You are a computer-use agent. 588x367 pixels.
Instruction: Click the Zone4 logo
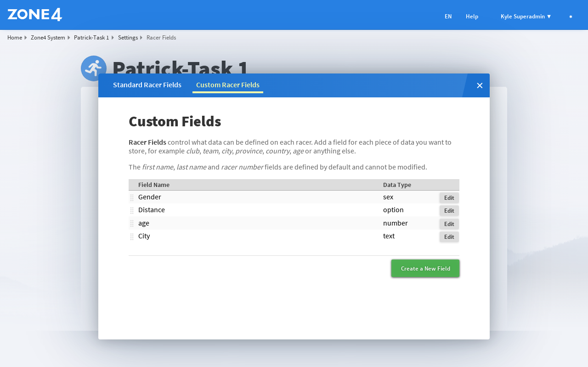coord(35,15)
